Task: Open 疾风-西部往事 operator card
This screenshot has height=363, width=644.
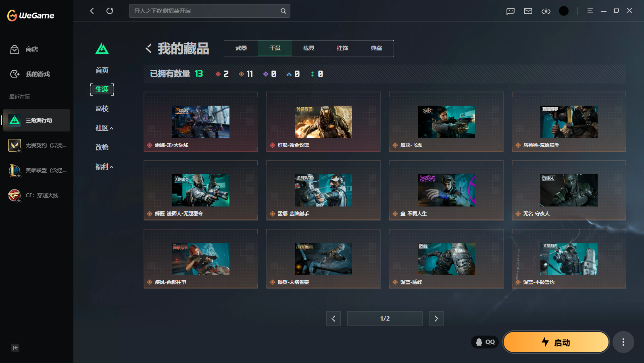Action: (x=201, y=259)
